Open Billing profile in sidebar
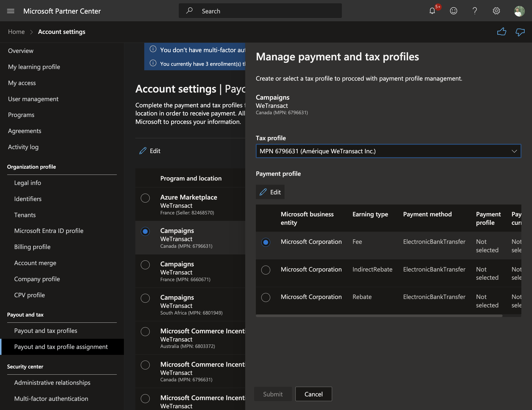The image size is (532, 410). (x=32, y=247)
